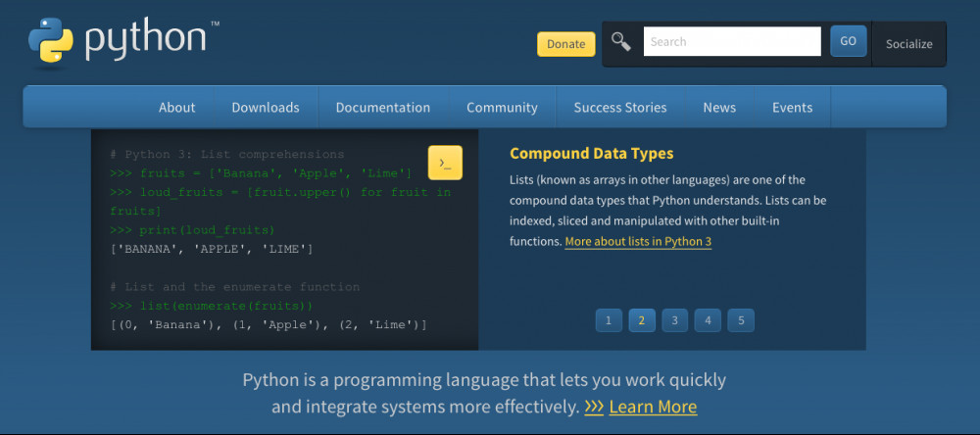Jump to slide 4
Screen dimensions: 980x435
709,320
